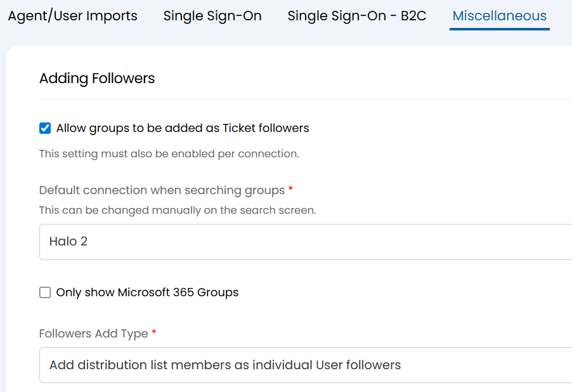Click the 'changed manually on the search screen' hint
Viewport: 572px width, 392px height.
tap(178, 210)
